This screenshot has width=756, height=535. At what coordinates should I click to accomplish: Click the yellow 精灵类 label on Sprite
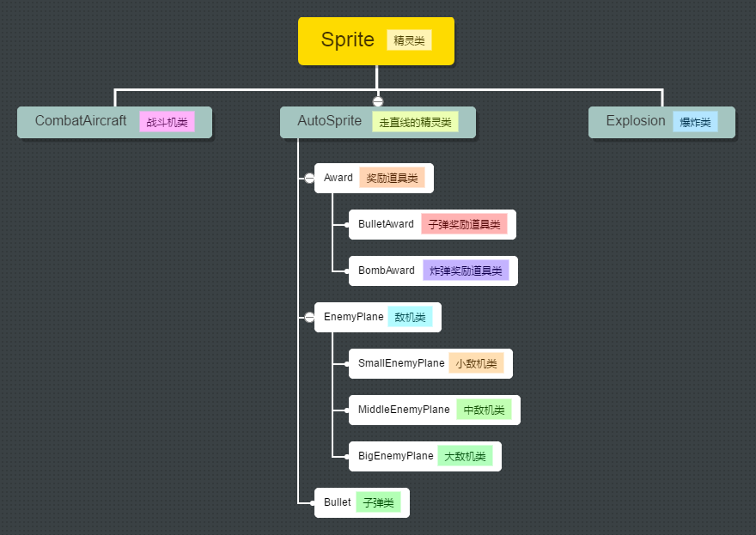click(409, 40)
